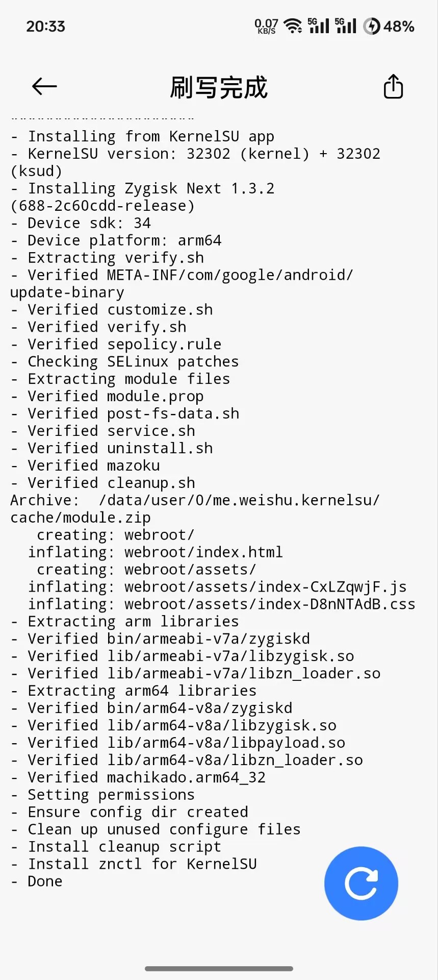Tap the 20:33 clock
The width and height of the screenshot is (438, 980).
coord(46,26)
